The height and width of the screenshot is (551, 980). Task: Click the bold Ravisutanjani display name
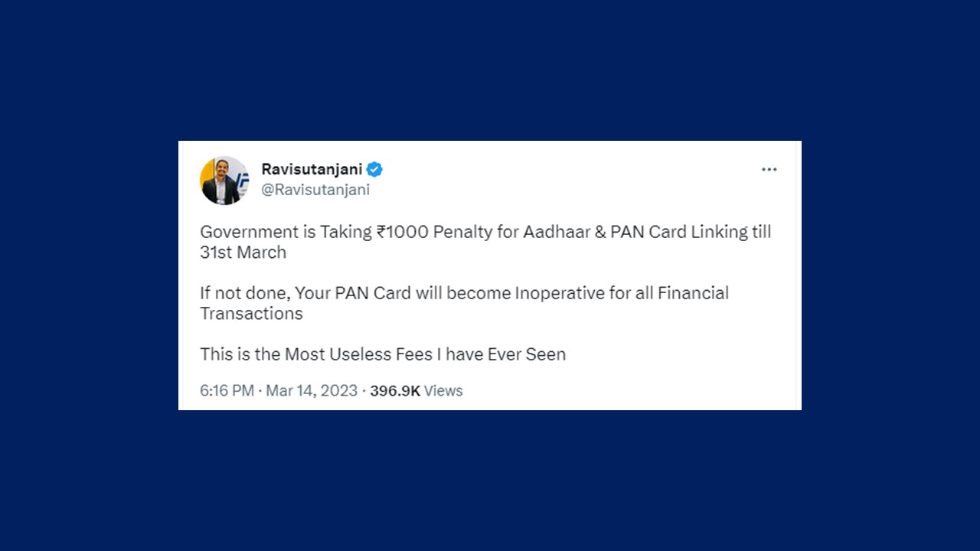[312, 169]
